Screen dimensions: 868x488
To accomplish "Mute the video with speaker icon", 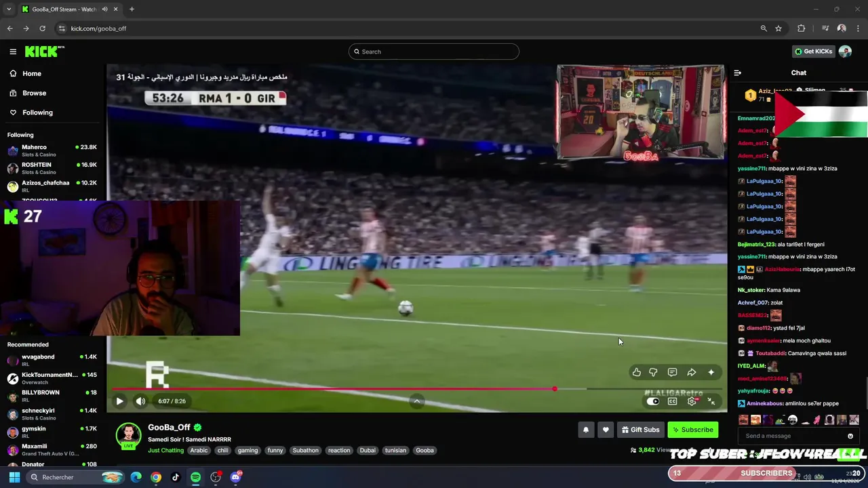I will click(140, 401).
